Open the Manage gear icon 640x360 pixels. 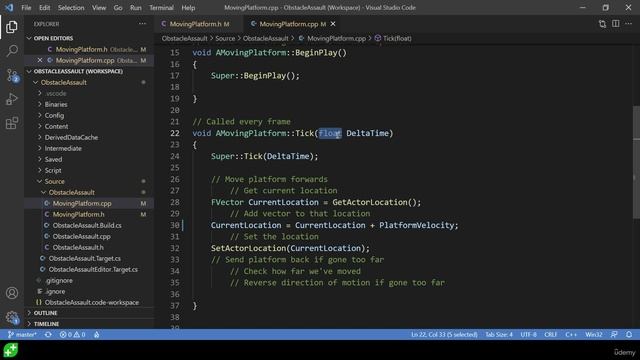point(12,317)
